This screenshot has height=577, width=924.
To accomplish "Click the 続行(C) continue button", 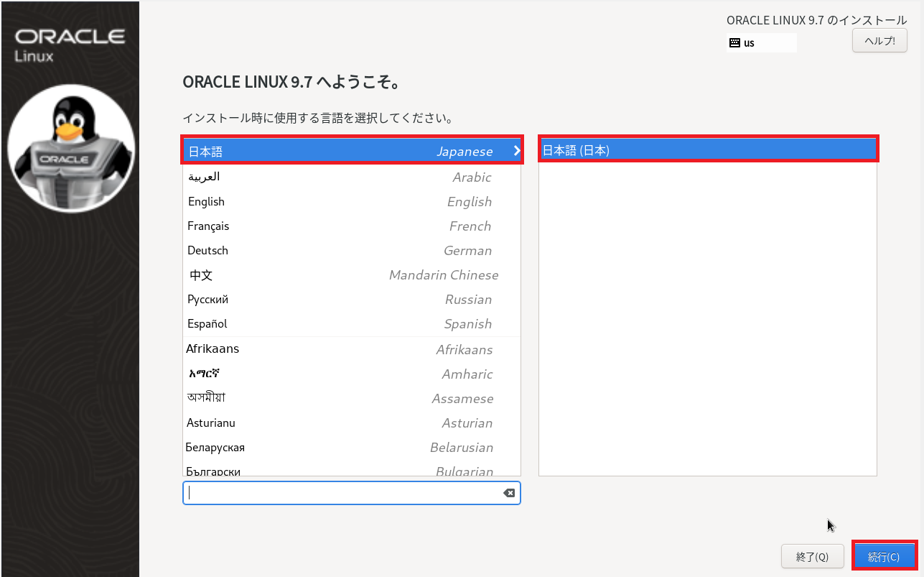I will [884, 556].
